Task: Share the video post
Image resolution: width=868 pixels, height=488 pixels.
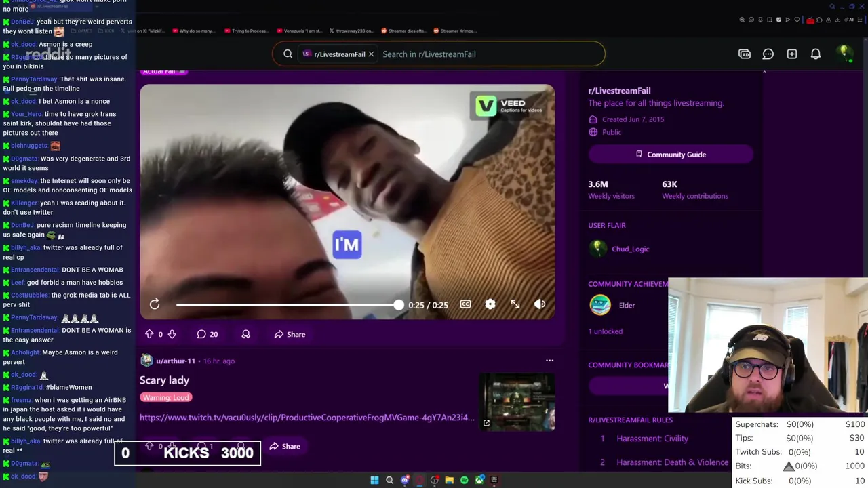Action: click(290, 334)
